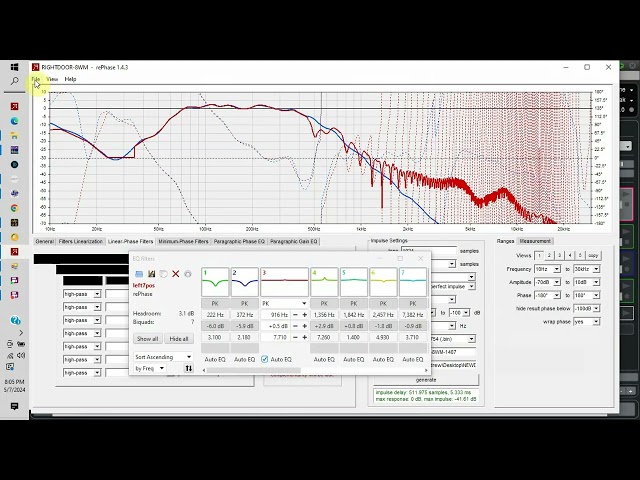
Task: Open the notification center icon
Action: click(14, 406)
